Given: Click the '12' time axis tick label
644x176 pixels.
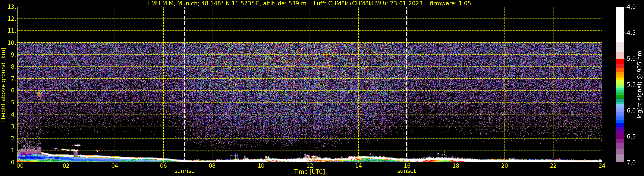Looking at the screenshot, I should point(310,166).
